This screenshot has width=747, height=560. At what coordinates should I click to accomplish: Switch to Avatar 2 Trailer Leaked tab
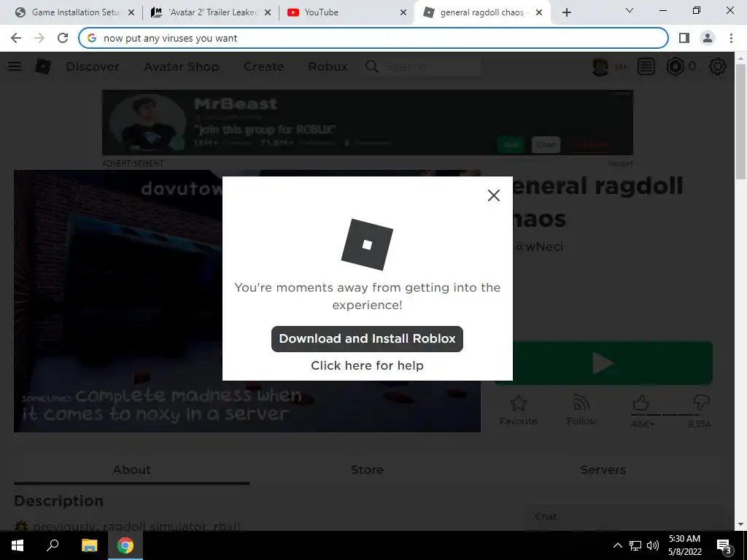[x=204, y=12]
